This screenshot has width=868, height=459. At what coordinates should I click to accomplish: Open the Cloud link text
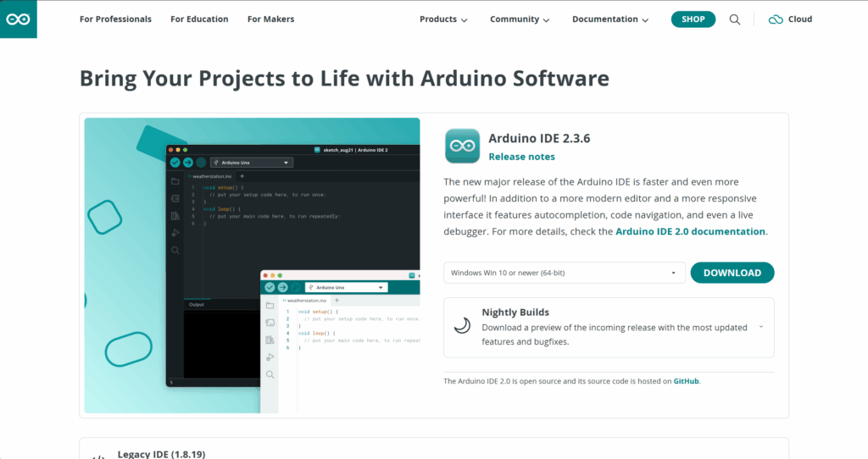point(800,19)
